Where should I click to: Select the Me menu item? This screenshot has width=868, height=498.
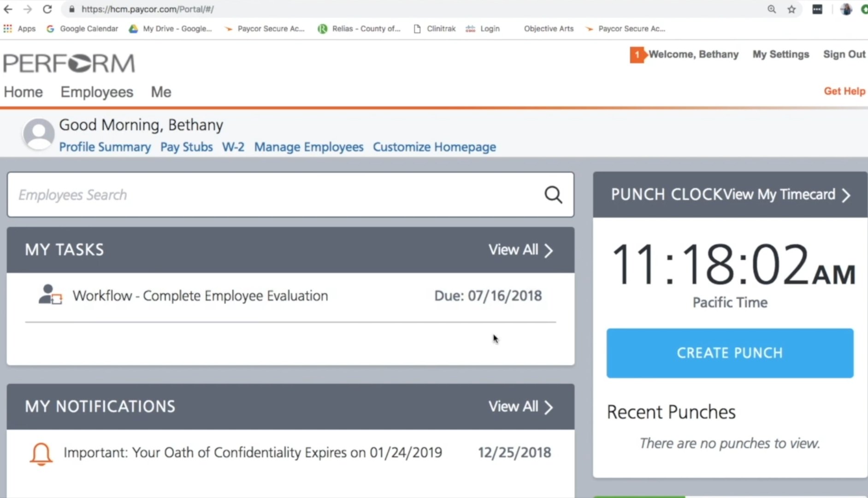pos(161,92)
